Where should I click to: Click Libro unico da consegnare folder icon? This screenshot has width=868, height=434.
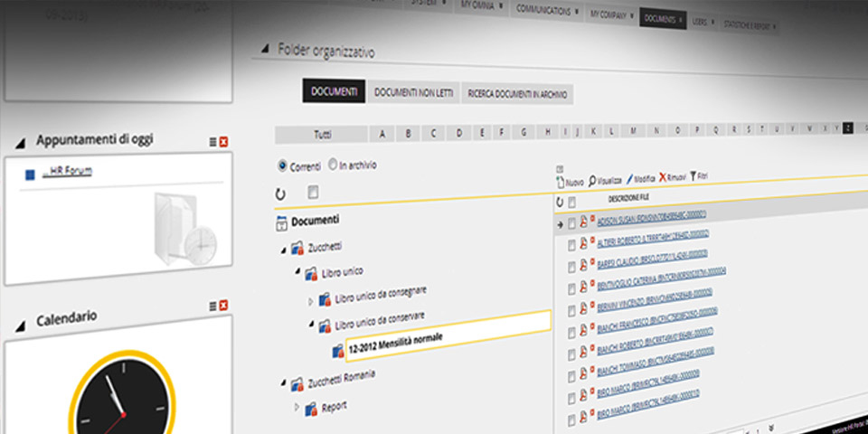tap(325, 299)
